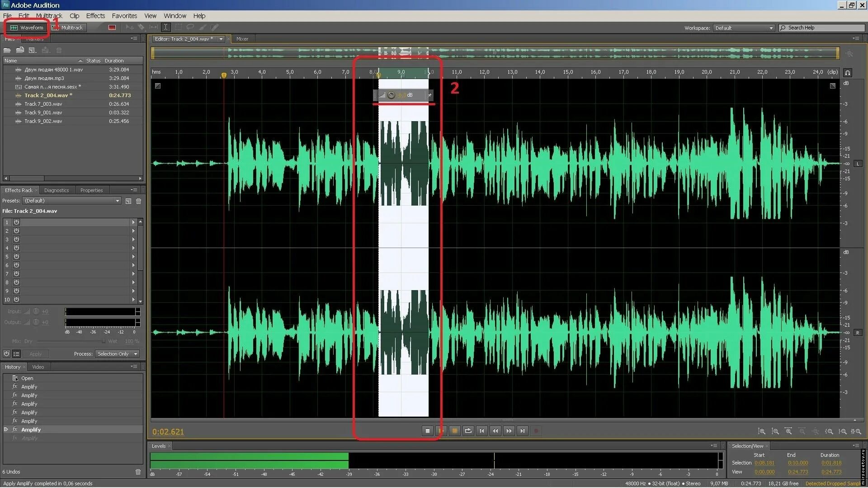Open the Effects menu

coord(95,16)
